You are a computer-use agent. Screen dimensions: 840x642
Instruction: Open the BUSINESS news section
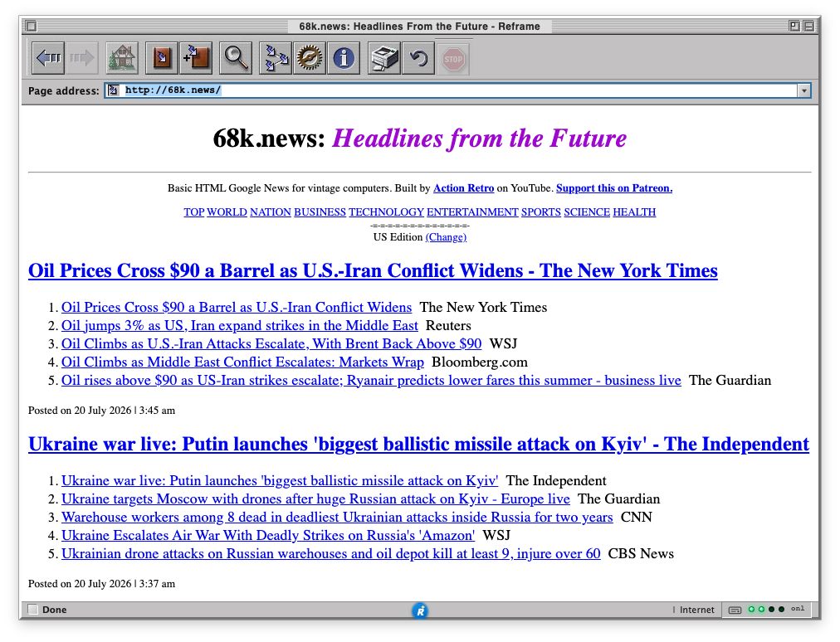pyautogui.click(x=320, y=212)
